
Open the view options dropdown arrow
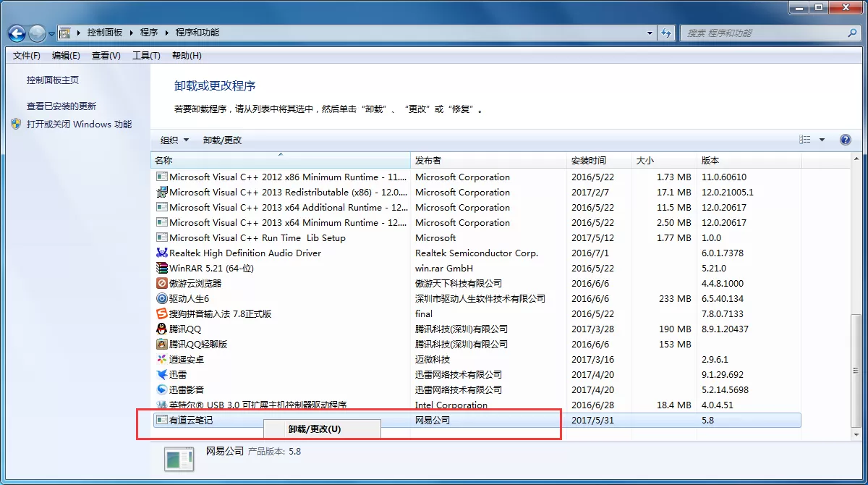(x=822, y=140)
